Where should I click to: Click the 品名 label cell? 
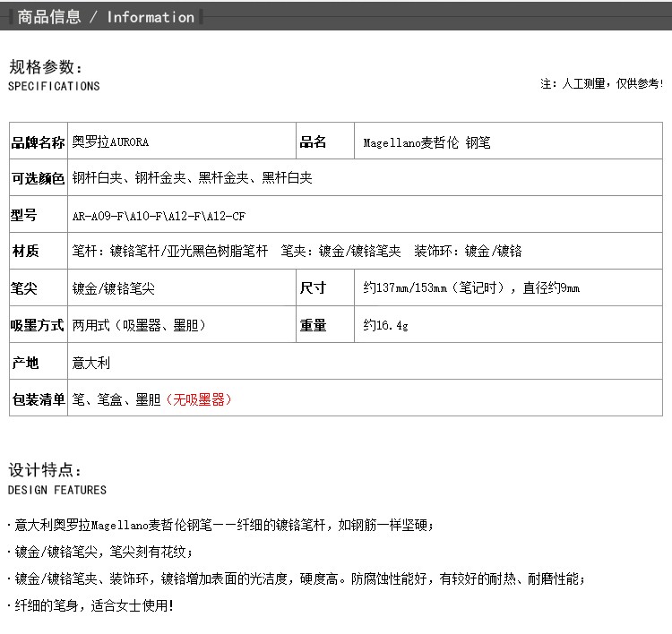[x=325, y=141]
